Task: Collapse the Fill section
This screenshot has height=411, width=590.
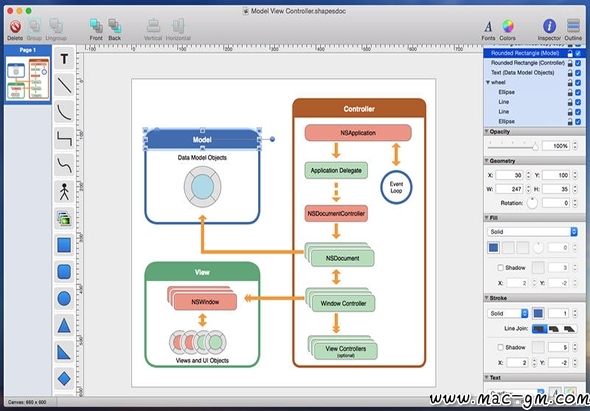Action: 487,218
